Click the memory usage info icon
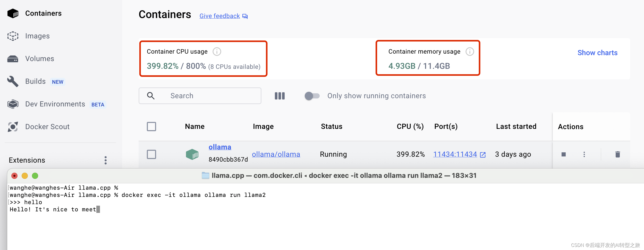This screenshot has height=250, width=644. coord(470,52)
